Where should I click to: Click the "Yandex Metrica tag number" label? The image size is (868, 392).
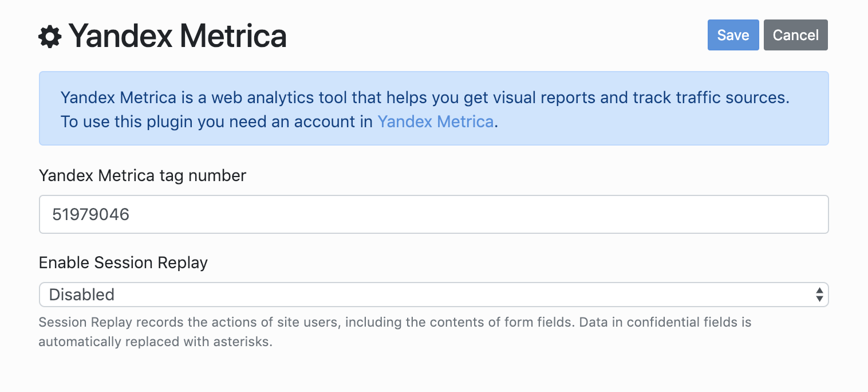[x=143, y=175]
